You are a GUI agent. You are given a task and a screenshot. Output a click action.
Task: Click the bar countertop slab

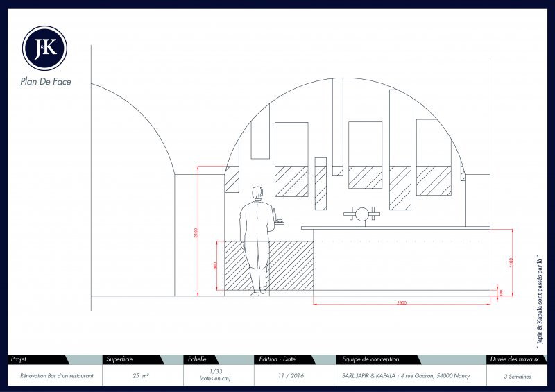(x=395, y=228)
